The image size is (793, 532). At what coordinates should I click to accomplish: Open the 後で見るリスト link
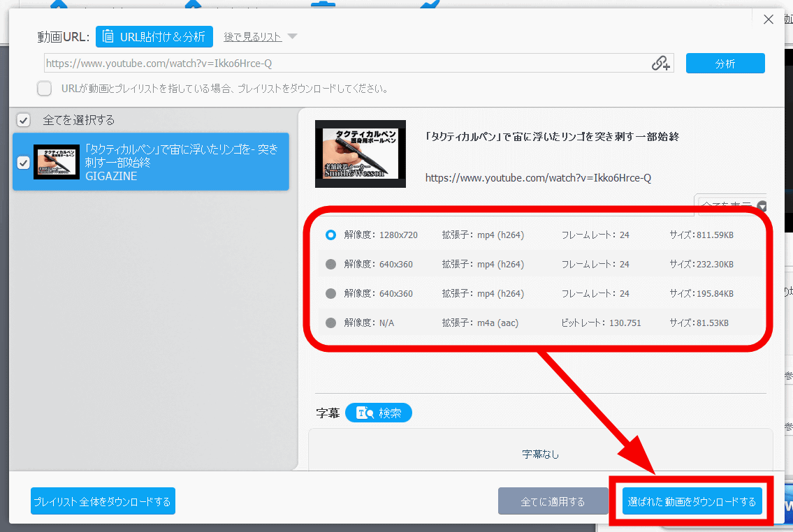(252, 37)
